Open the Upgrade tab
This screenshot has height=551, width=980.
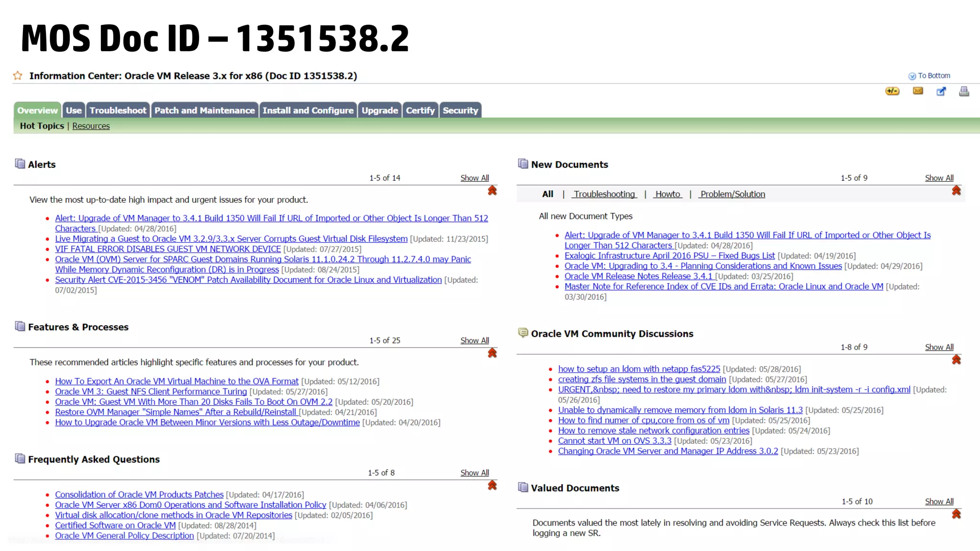click(379, 110)
